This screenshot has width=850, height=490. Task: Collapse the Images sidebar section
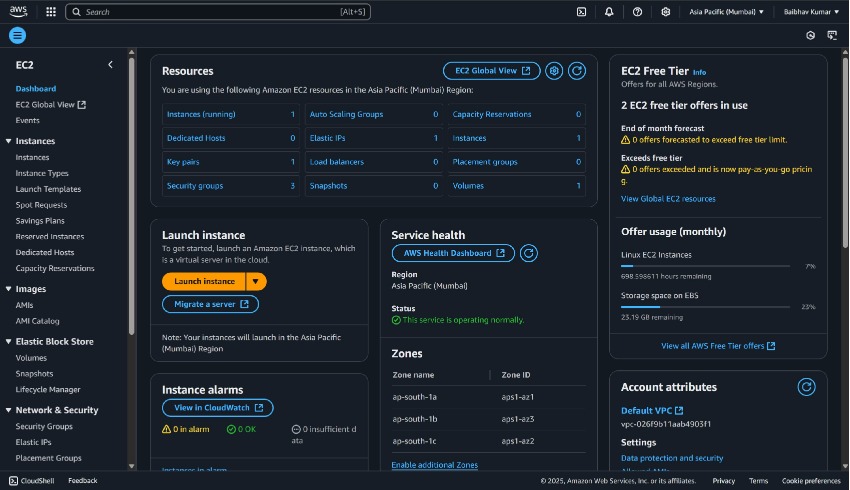click(x=9, y=289)
